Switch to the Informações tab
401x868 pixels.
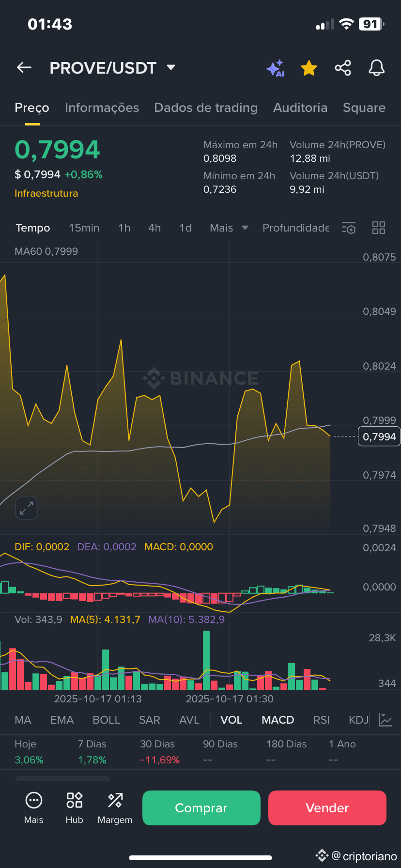[102, 108]
